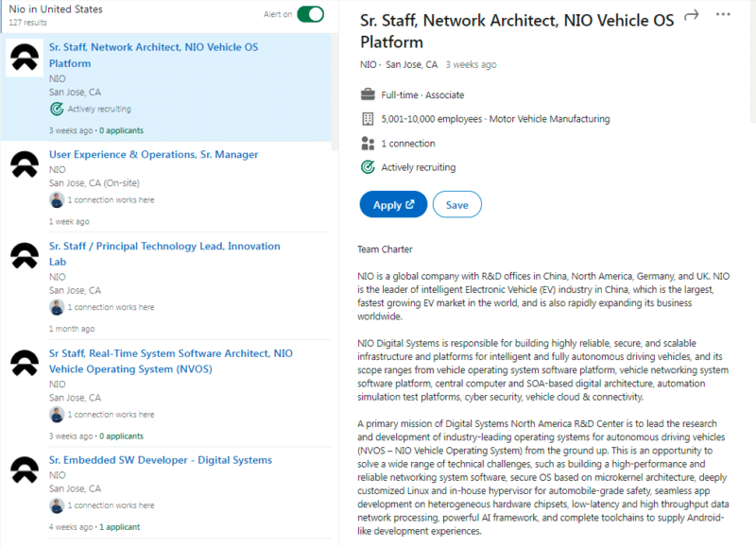The width and height of the screenshot is (756, 547).
Task: Click the 1 connection people icon
Action: coord(368,144)
